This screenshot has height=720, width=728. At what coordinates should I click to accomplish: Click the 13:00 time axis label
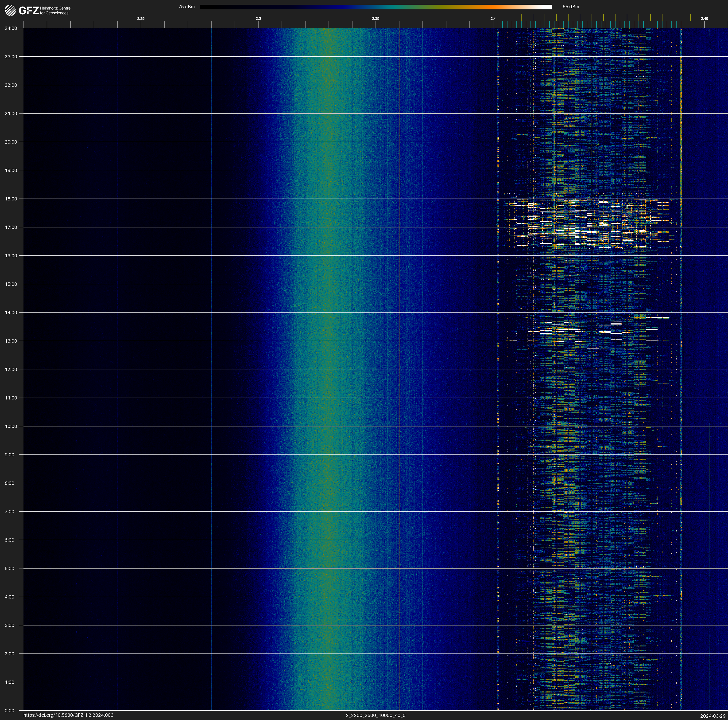point(11,341)
